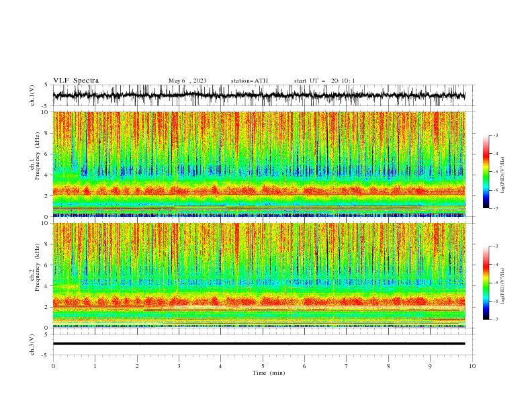This screenshot has height=411, width=532.
Task: Click the "ch.2 Frequency (kHz)" axis label
Action: pos(35,267)
